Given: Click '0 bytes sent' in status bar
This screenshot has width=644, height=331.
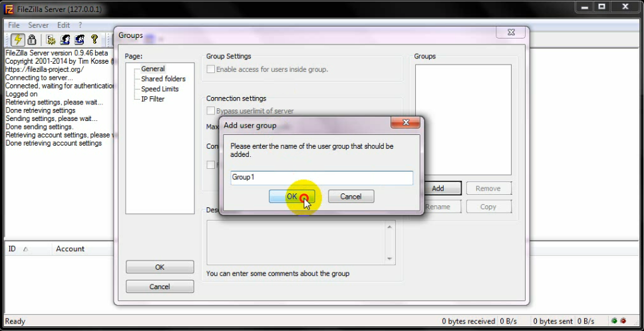Looking at the screenshot, I should (x=552, y=321).
